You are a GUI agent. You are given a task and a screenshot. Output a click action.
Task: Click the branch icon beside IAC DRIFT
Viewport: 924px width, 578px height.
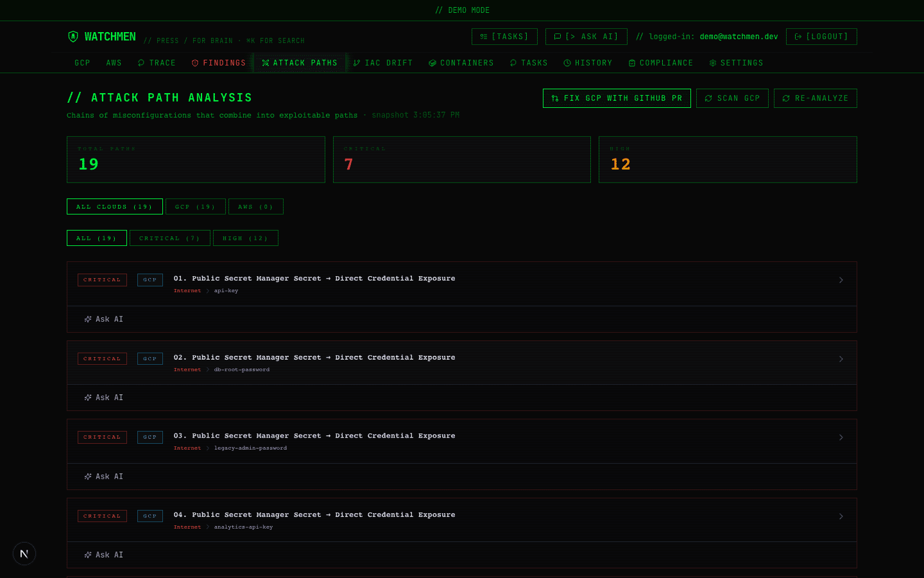click(357, 63)
